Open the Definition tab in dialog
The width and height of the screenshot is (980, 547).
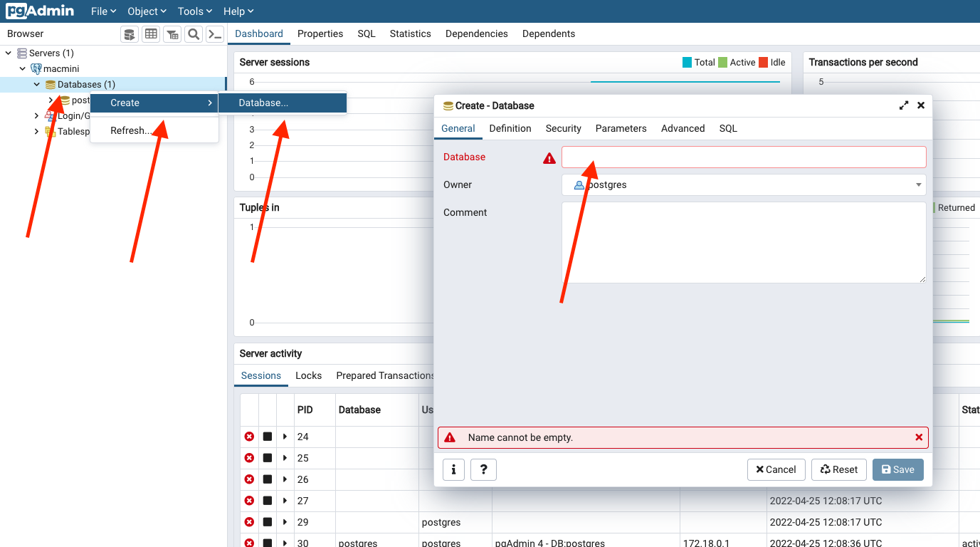(510, 128)
